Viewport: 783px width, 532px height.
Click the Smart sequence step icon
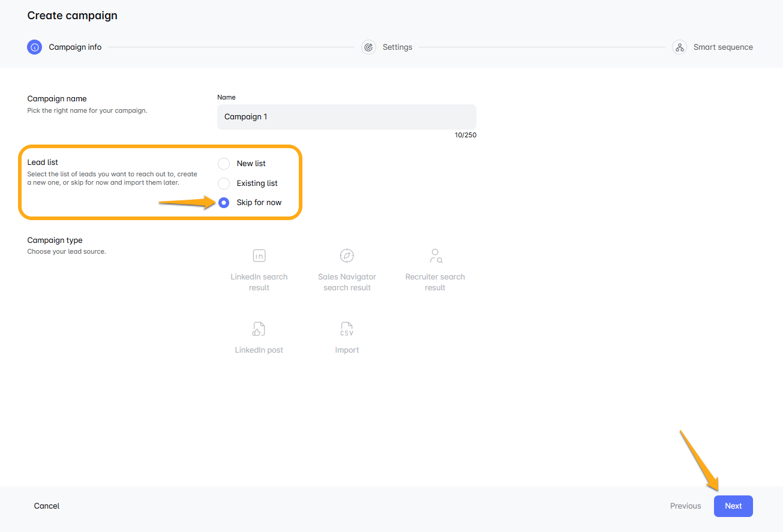click(679, 47)
